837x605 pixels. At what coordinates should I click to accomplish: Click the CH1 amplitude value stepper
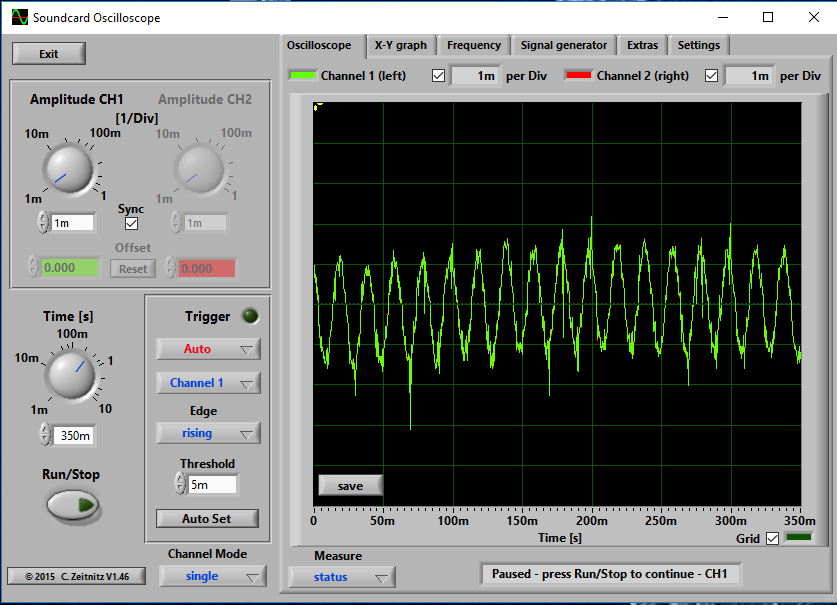click(44, 222)
